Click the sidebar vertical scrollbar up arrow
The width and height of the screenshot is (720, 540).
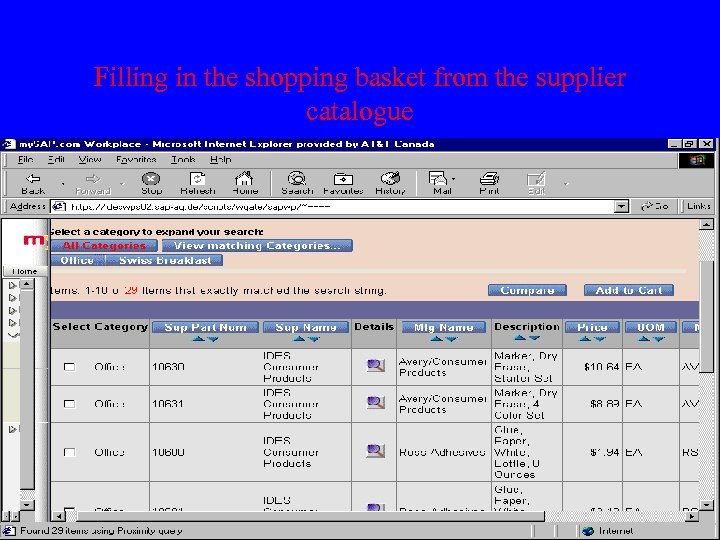click(27, 285)
